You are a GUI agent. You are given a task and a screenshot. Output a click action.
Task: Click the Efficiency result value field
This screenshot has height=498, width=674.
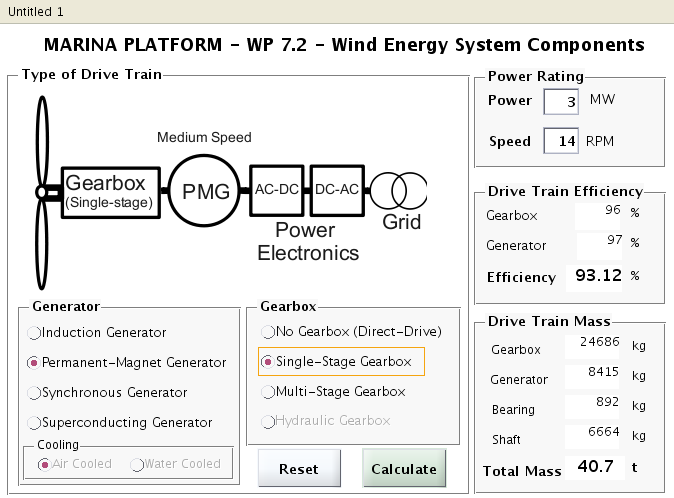coord(594,277)
